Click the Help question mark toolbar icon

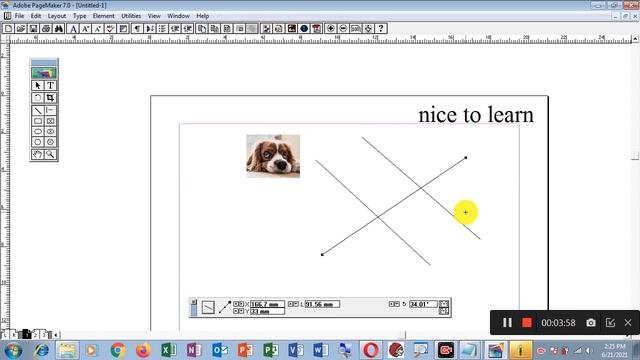click(x=381, y=29)
